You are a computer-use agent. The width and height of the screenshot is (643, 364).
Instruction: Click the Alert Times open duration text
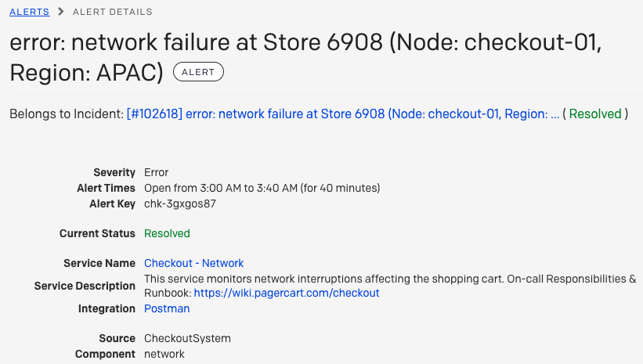[x=262, y=188]
